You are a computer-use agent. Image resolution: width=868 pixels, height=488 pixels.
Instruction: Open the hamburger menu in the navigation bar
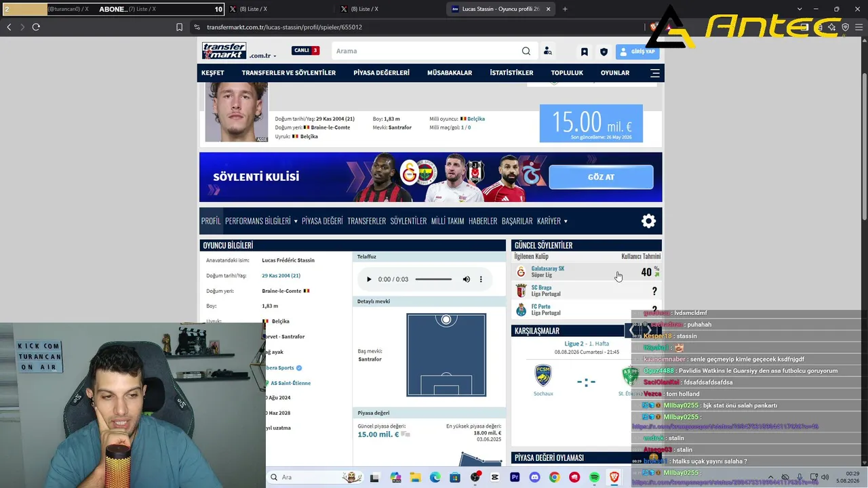655,73
